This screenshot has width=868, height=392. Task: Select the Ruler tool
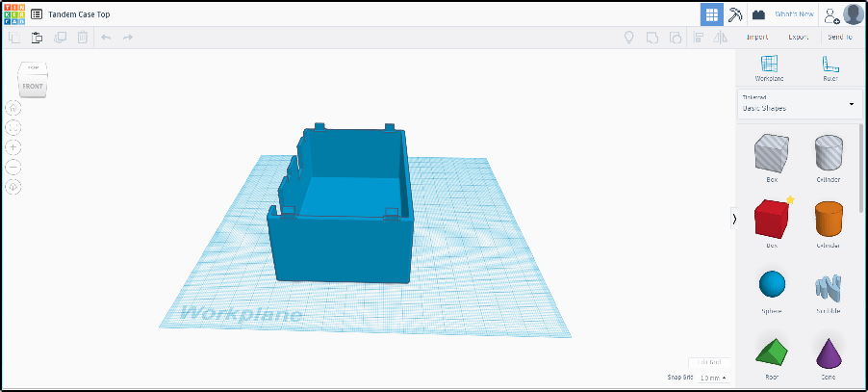[x=830, y=68]
